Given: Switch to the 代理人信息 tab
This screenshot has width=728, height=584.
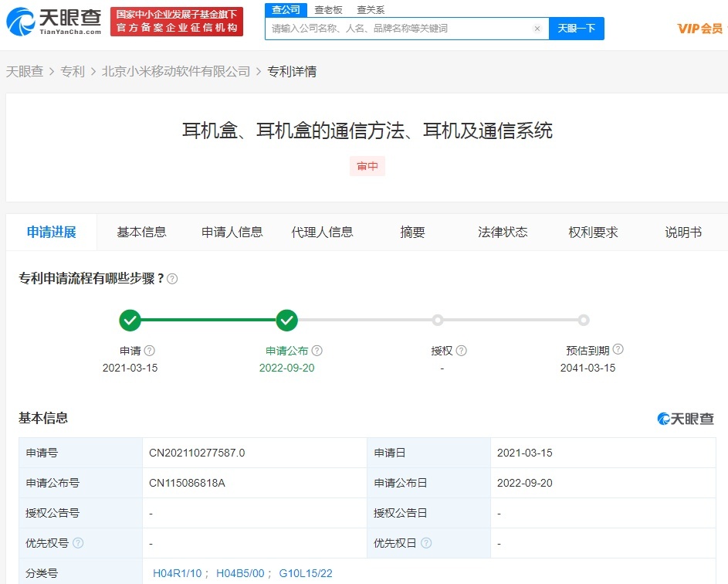Looking at the screenshot, I should (x=322, y=233).
